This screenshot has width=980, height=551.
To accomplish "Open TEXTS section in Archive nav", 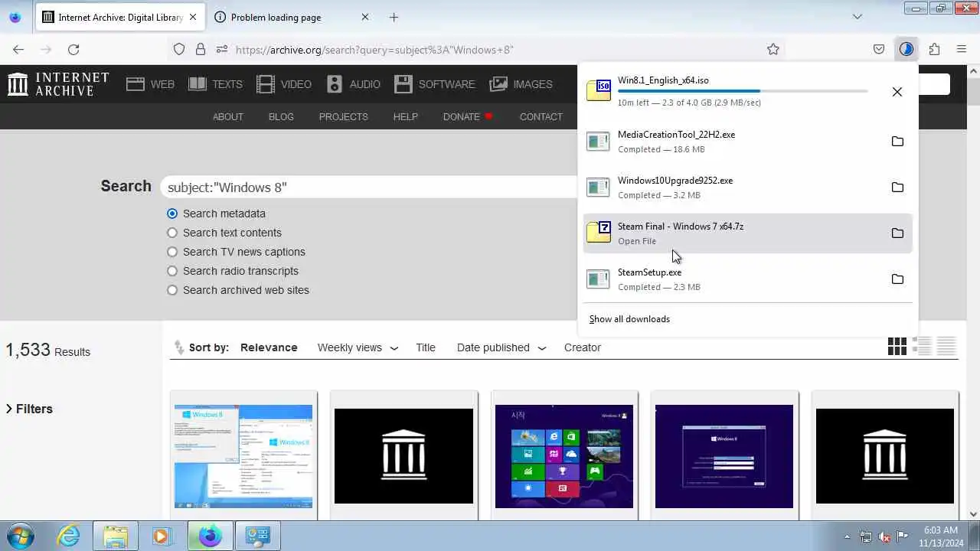I will coord(216,84).
